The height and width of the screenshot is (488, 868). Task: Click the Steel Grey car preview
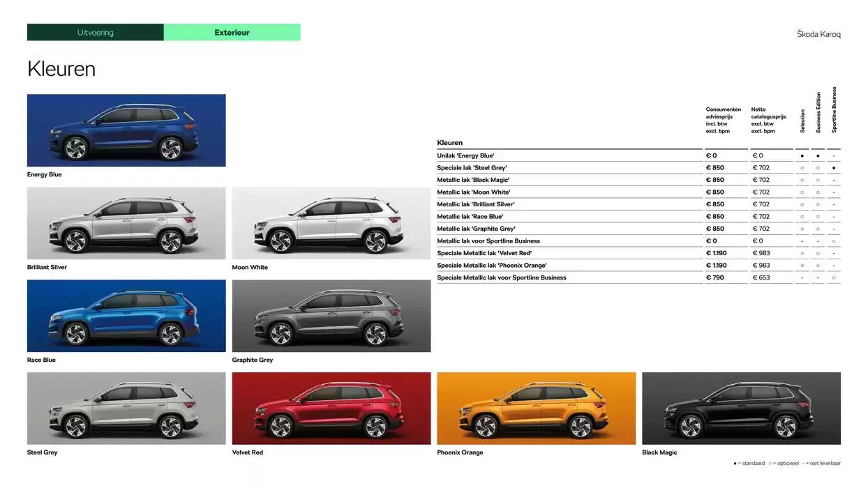coord(126,408)
